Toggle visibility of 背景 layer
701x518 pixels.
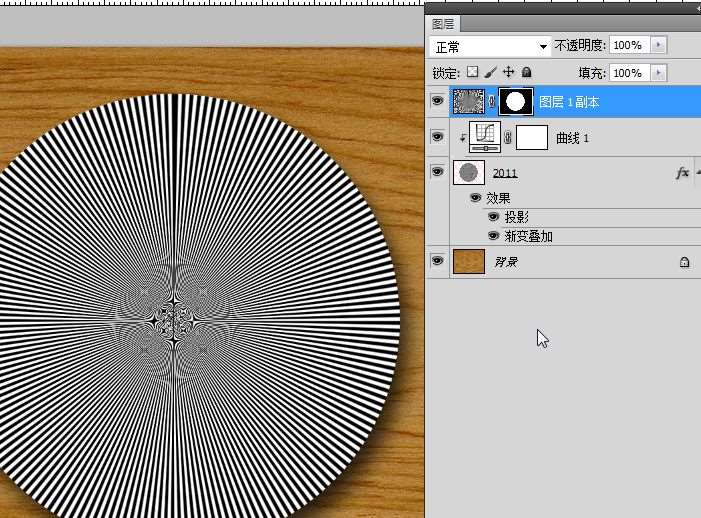437,261
